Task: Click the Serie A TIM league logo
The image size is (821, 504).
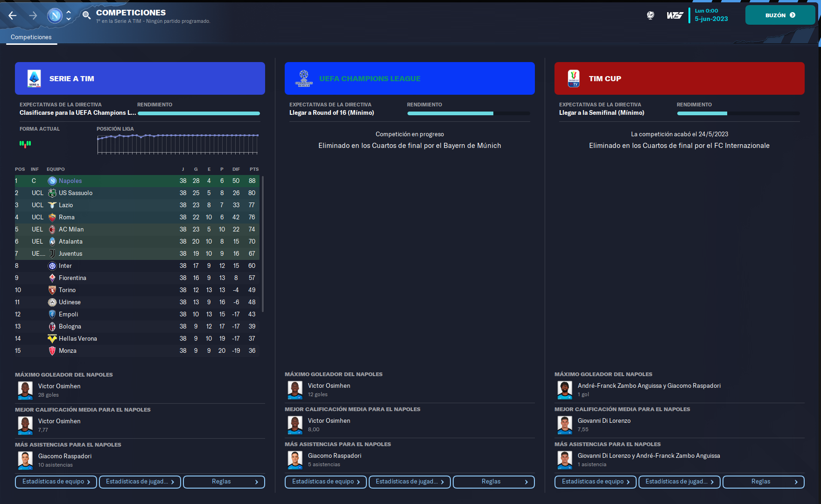Action: [34, 78]
